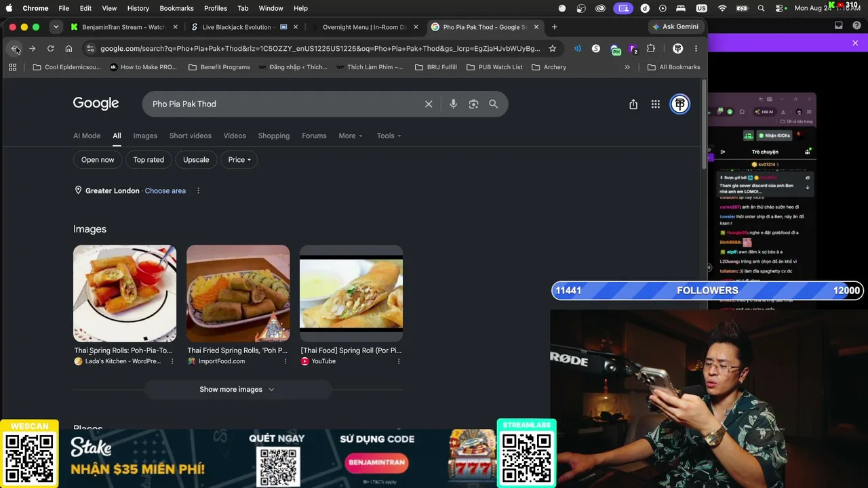Click the Chrome address bar URL

pos(320,49)
